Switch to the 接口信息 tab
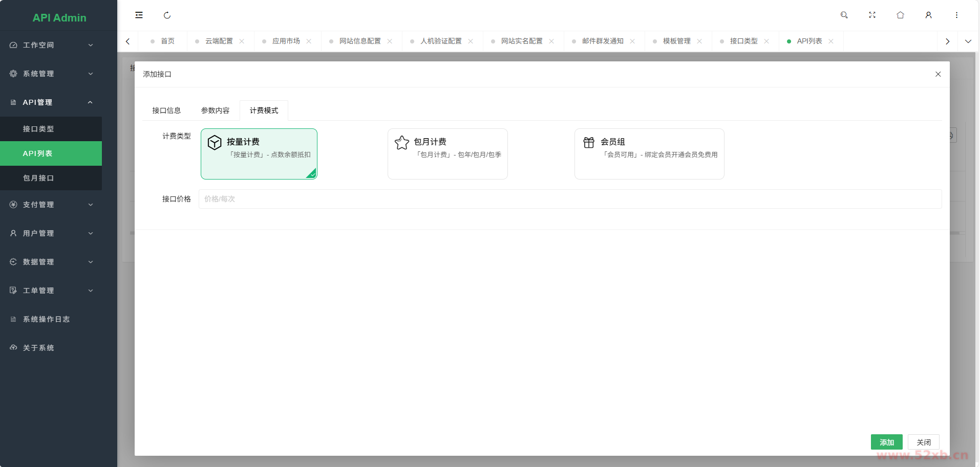Viewport: 980px width, 467px height. tap(166, 110)
